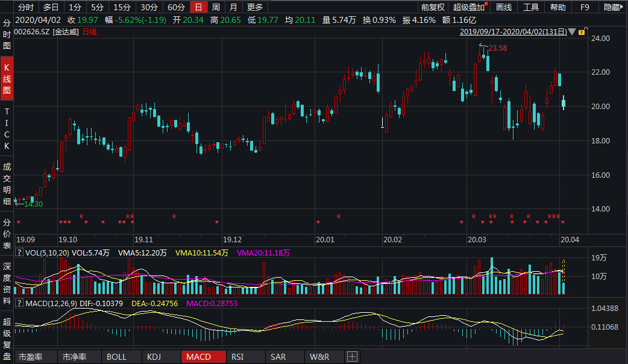The width and height of the screenshot is (628, 364).
Task: Switch indicator to SAR
Action: pos(284,356)
